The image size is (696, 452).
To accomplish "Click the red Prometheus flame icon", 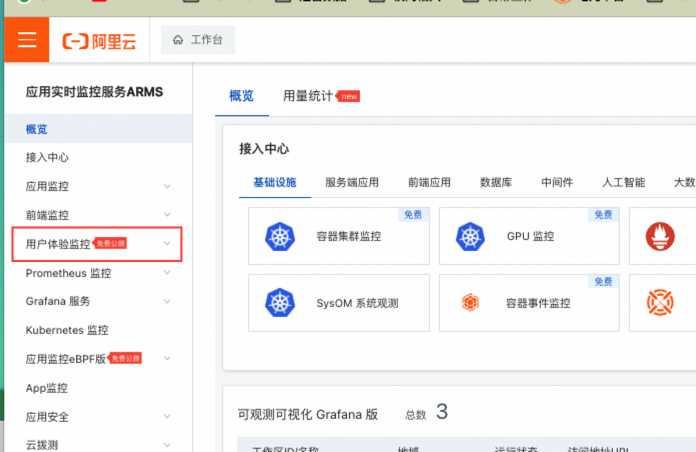I will [x=660, y=236].
